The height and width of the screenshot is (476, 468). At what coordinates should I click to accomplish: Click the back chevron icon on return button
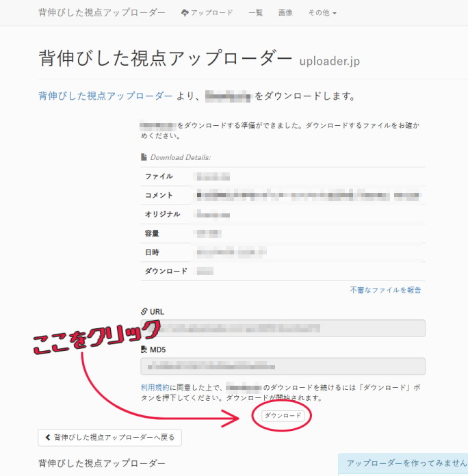click(48, 437)
